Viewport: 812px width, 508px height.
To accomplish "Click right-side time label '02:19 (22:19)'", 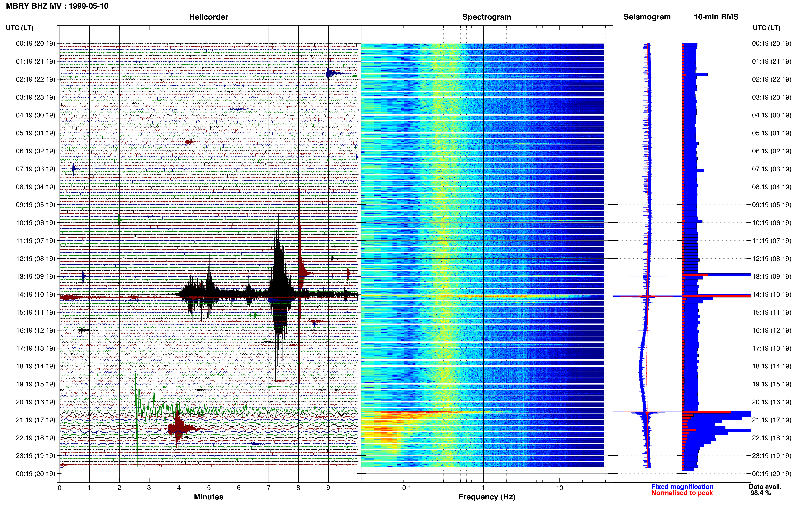I will pyautogui.click(x=772, y=79).
